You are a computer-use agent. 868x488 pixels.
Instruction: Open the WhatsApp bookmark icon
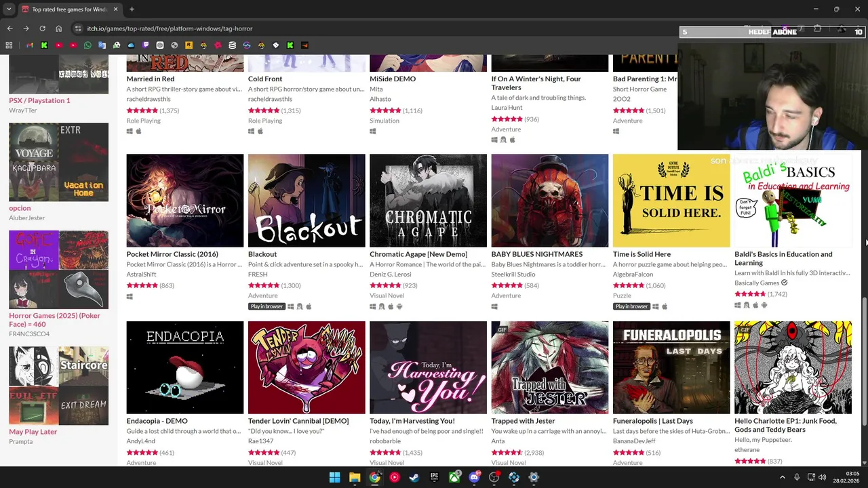pyautogui.click(x=87, y=45)
